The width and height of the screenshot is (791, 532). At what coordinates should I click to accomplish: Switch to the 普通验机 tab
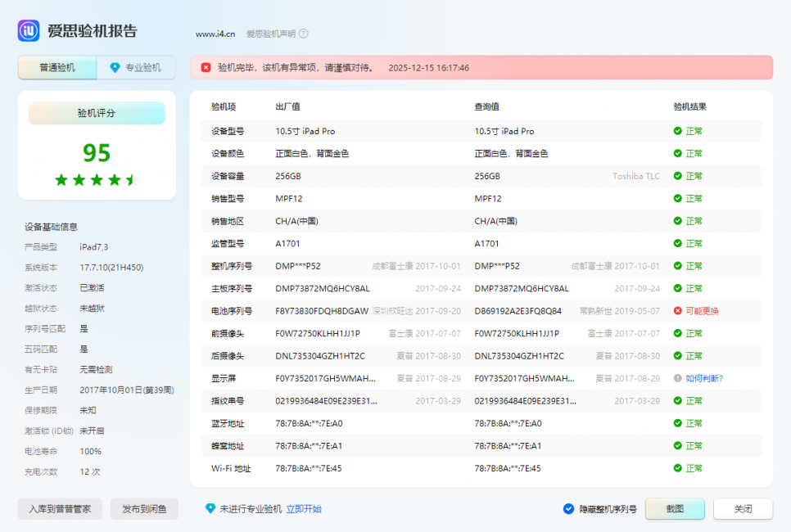point(56,68)
